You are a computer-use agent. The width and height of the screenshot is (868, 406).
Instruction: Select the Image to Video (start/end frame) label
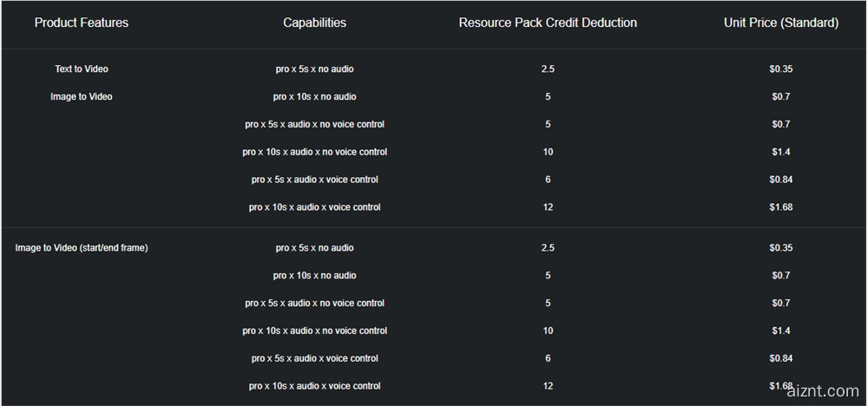[x=82, y=248]
